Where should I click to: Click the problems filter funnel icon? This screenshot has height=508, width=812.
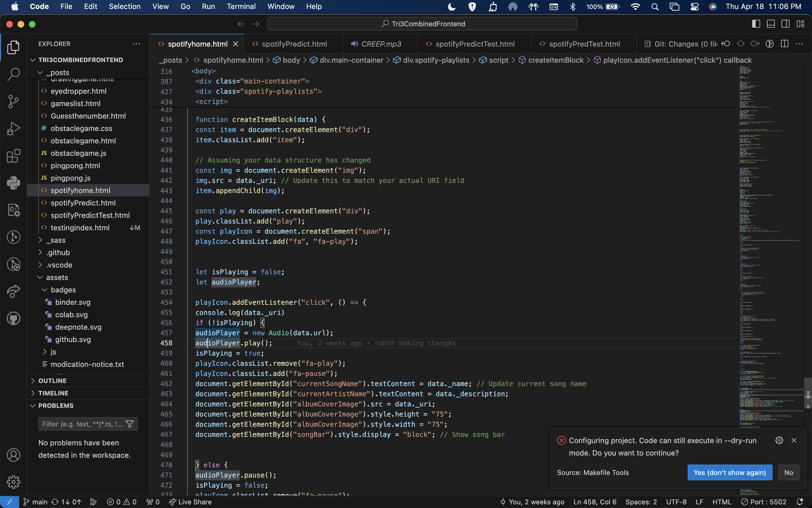[130, 424]
